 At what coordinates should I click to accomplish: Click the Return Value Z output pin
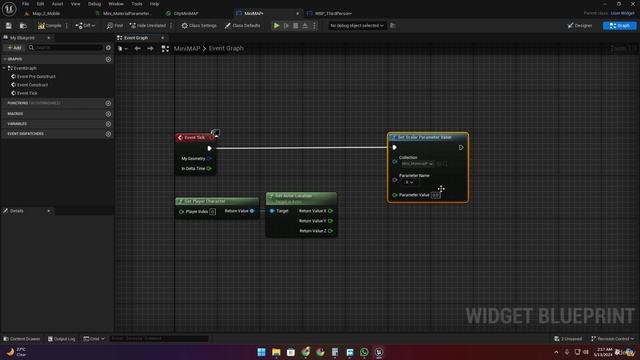[330, 231]
